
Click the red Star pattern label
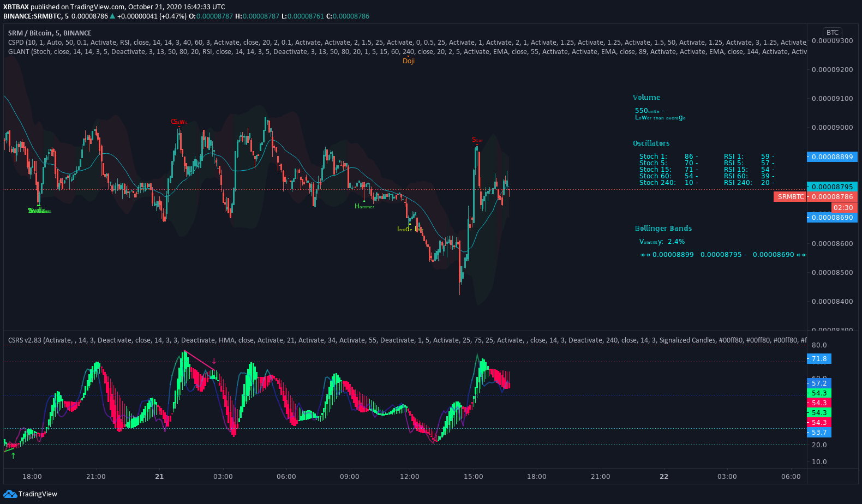coord(477,140)
